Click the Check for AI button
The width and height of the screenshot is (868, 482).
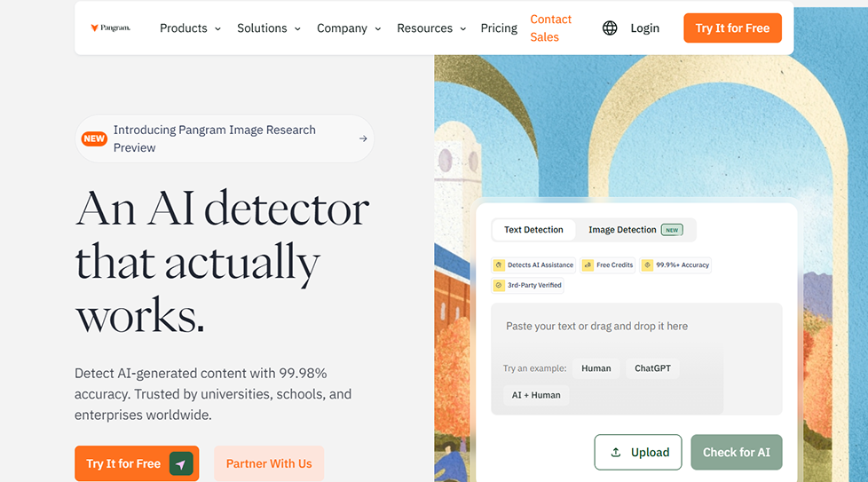point(737,452)
